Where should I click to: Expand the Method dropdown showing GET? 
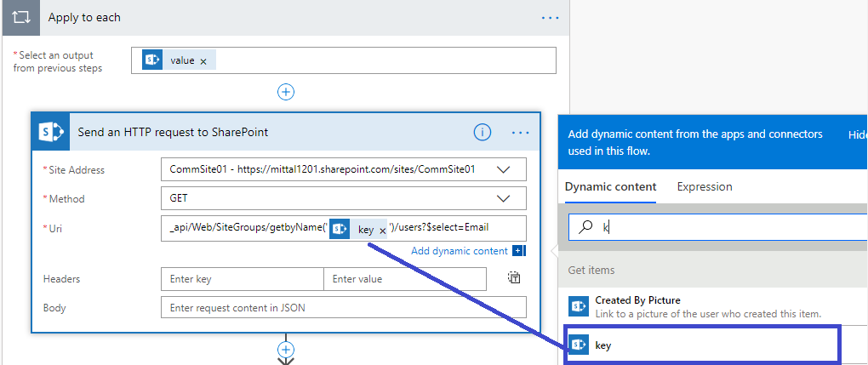503,198
